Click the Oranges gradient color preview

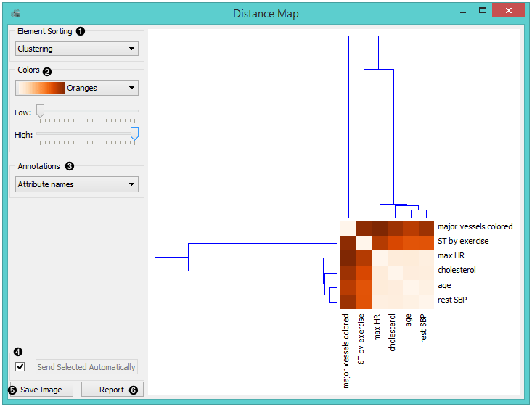[41, 88]
